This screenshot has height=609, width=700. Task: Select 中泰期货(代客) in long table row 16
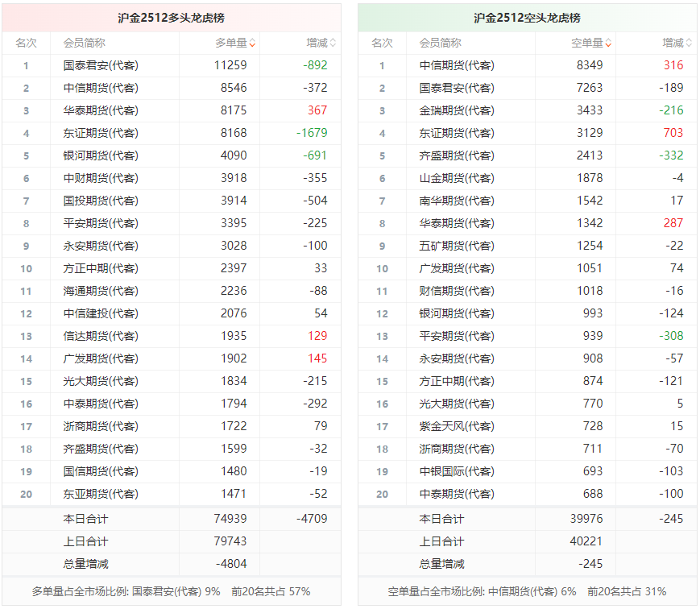click(x=101, y=404)
